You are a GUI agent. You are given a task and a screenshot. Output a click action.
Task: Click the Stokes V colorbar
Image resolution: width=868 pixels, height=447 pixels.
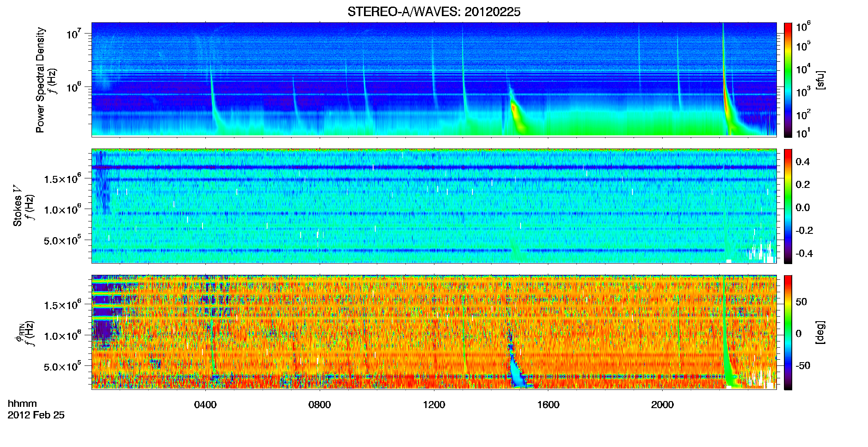click(x=788, y=206)
